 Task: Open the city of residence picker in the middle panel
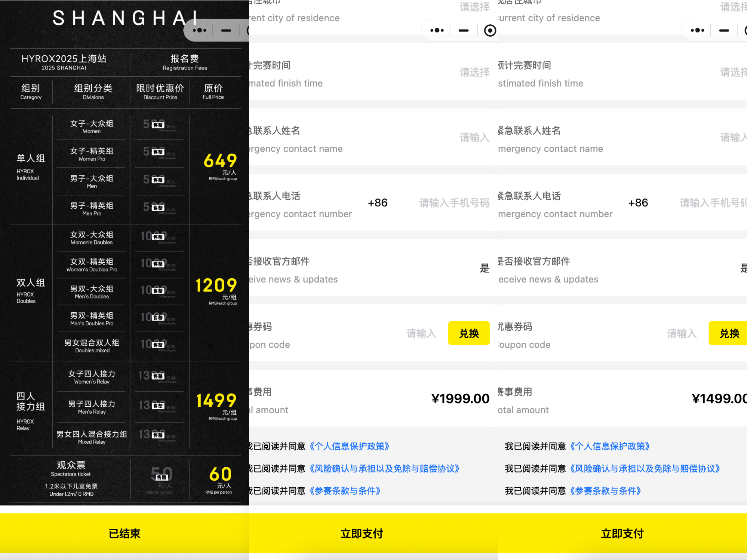pyautogui.click(x=475, y=7)
